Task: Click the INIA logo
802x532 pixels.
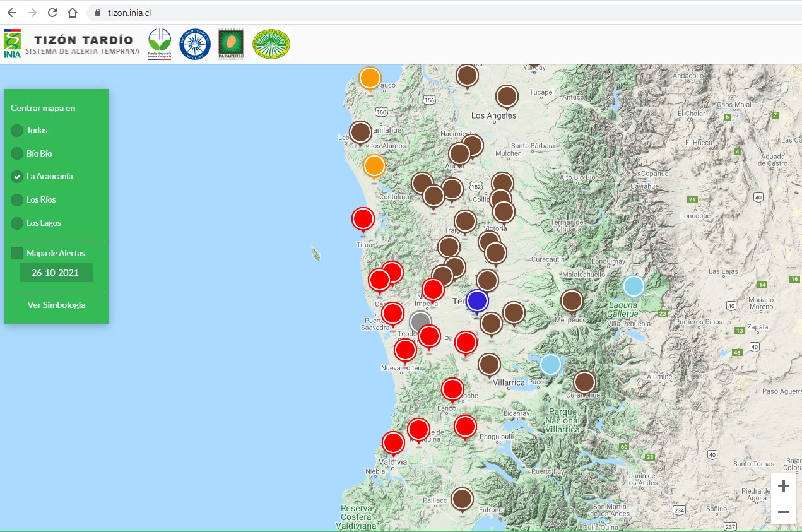Action: point(12,44)
